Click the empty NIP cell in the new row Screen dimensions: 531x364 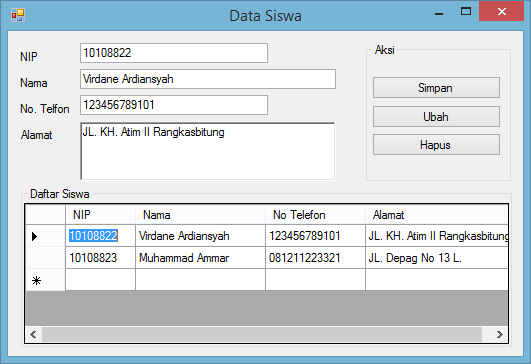(x=100, y=280)
